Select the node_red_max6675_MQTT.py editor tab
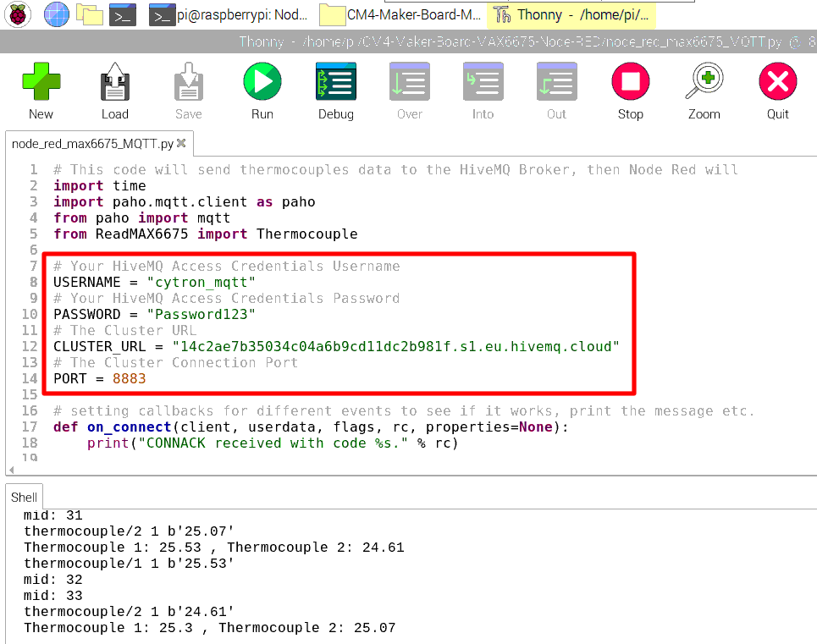 click(x=92, y=143)
